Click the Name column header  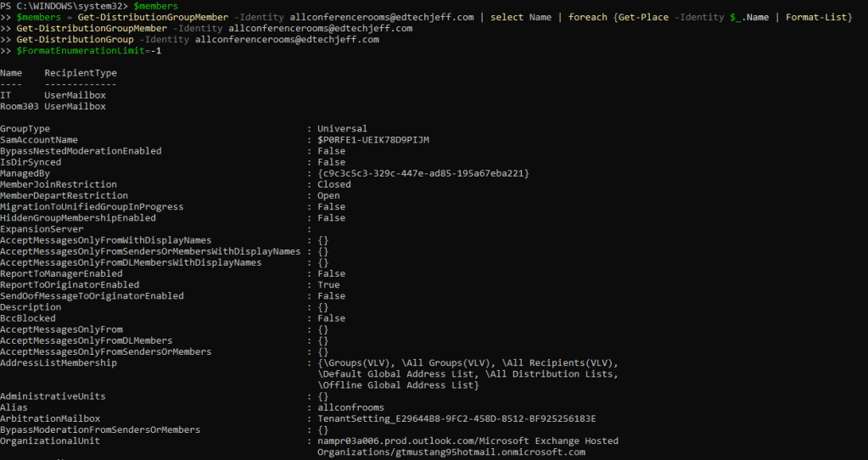point(11,73)
